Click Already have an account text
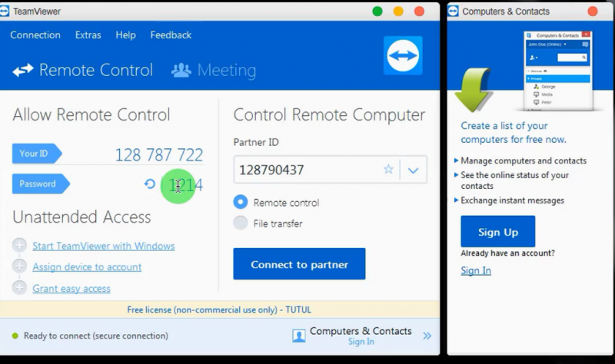This screenshot has width=615, height=364. click(507, 253)
